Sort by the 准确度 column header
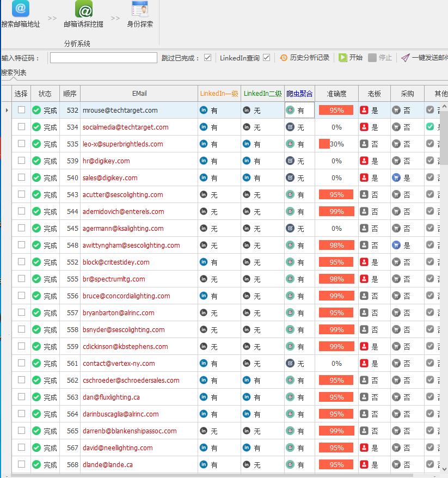 pyautogui.click(x=336, y=94)
